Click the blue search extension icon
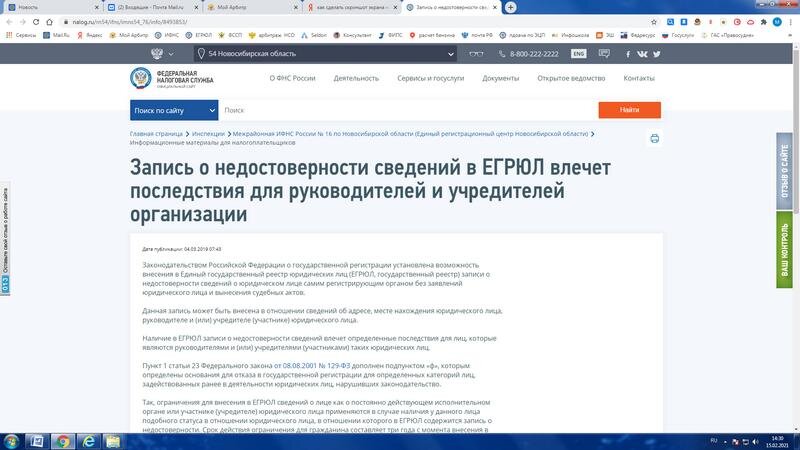This screenshot has width=800, height=450. pyautogui.click(x=670, y=22)
